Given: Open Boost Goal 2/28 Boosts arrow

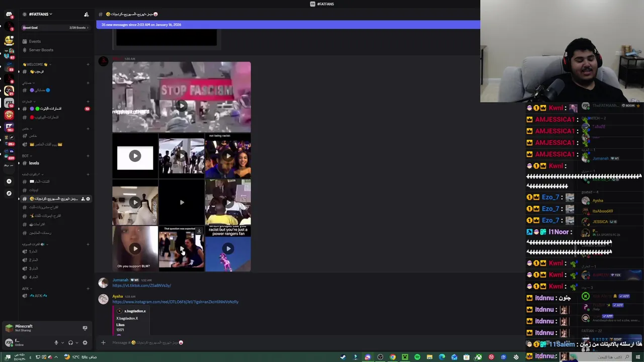Looking at the screenshot, I should (88, 28).
